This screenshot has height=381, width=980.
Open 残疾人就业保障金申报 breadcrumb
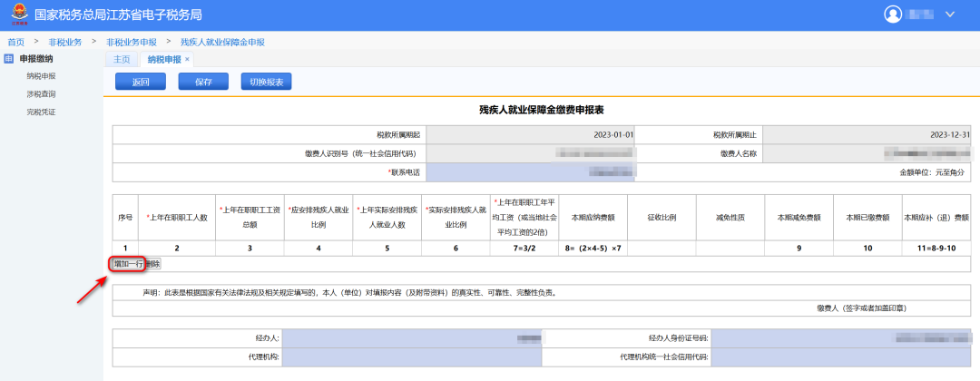[222, 43]
